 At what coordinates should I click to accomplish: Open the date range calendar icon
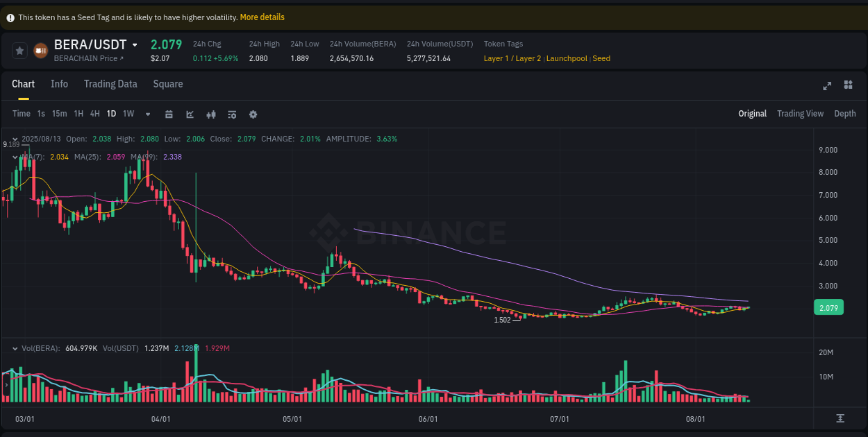click(169, 114)
